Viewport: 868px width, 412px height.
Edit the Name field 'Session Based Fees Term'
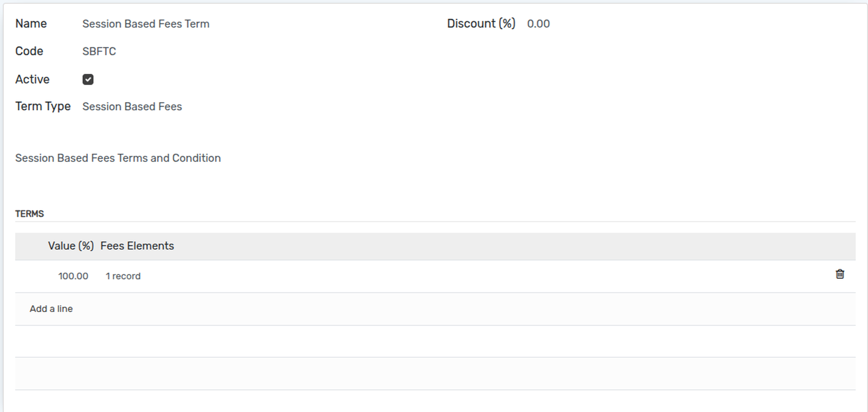coord(146,24)
